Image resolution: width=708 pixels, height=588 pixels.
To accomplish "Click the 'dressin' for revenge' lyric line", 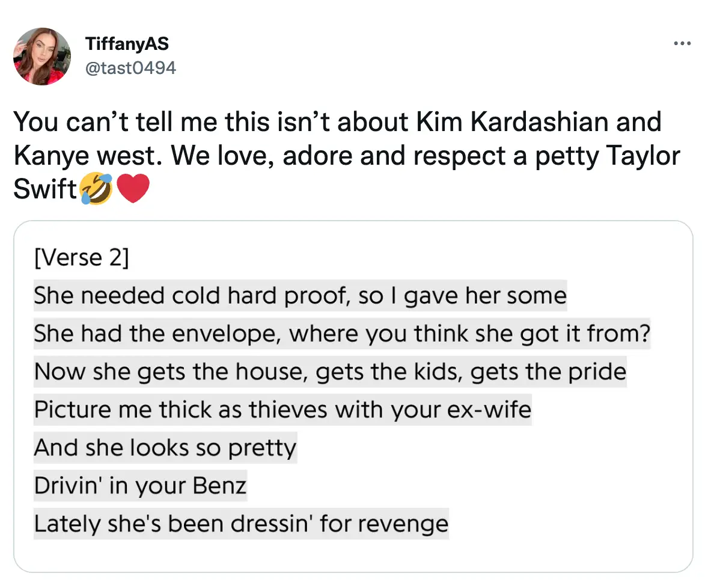I will click(x=240, y=524).
